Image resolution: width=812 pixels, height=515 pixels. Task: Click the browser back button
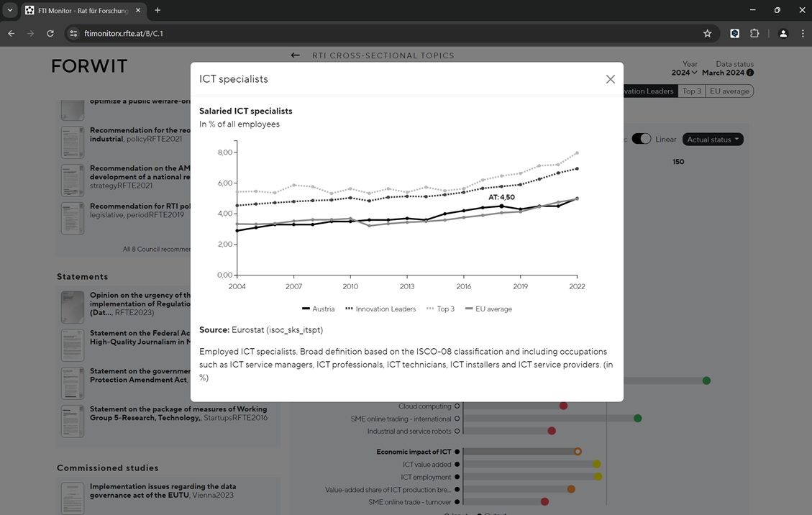click(12, 33)
